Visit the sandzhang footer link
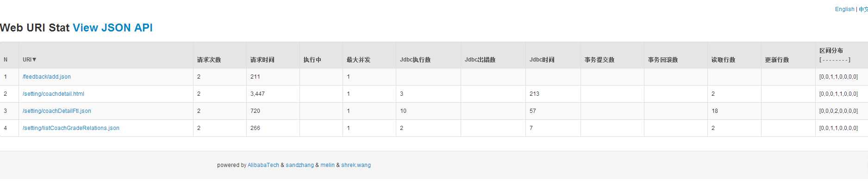Image resolution: width=868 pixels, height=185 pixels. [300, 165]
